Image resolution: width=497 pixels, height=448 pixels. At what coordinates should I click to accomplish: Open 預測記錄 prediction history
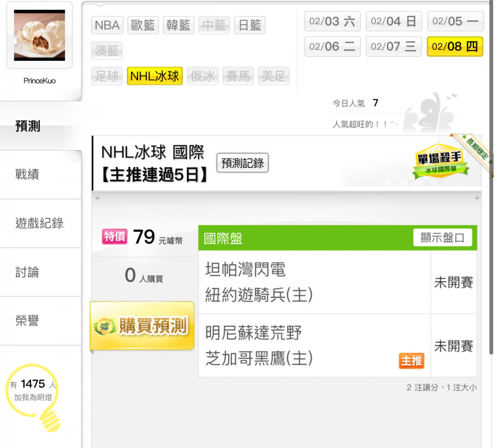click(x=243, y=163)
